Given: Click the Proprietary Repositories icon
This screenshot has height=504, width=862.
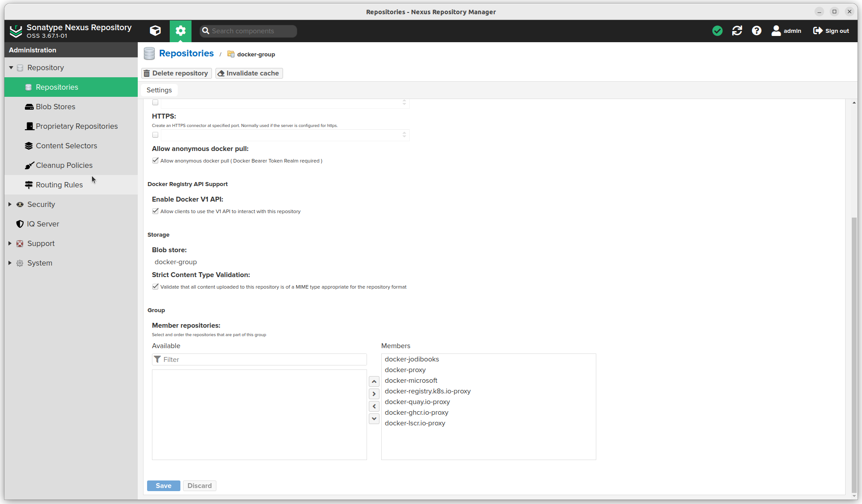Looking at the screenshot, I should 29,126.
